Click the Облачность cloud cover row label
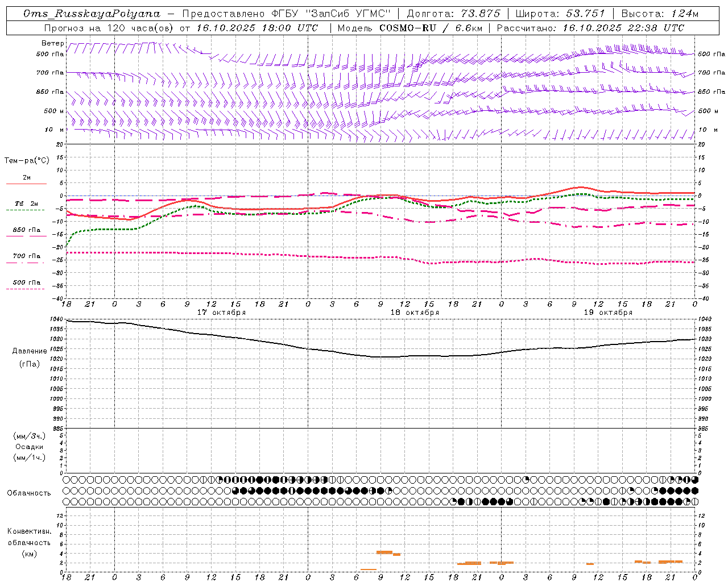 pyautogui.click(x=29, y=493)
